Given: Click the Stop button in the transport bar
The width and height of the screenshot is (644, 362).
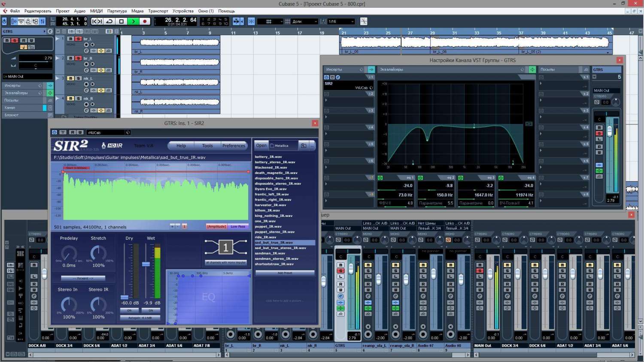Looking at the screenshot, I should pyautogui.click(x=122, y=21).
